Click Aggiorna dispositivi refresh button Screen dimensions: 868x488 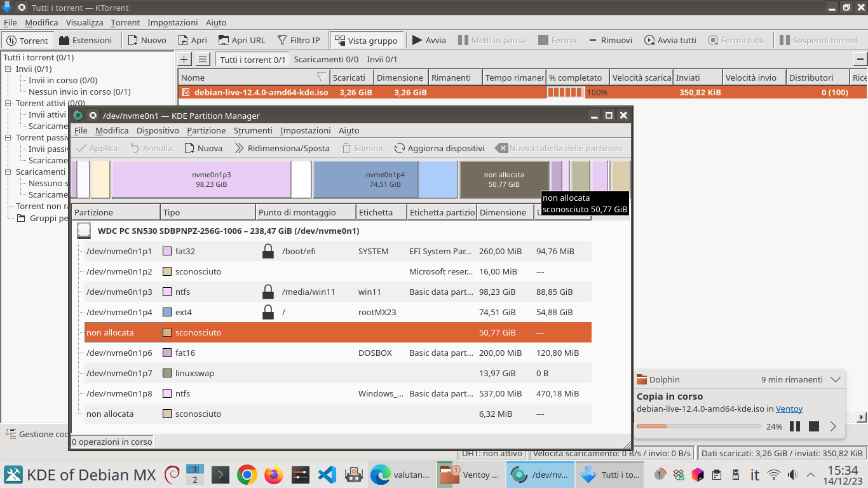(x=439, y=148)
